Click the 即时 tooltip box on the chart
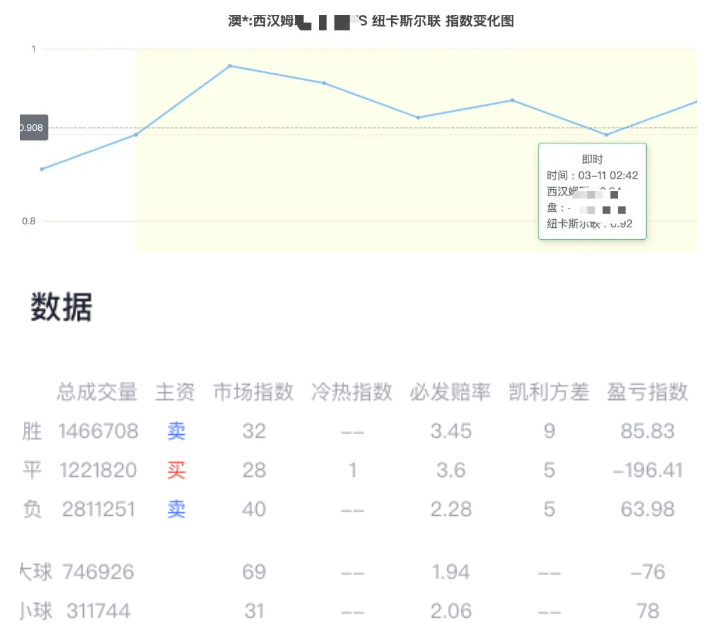The image size is (715, 627). coord(592,191)
